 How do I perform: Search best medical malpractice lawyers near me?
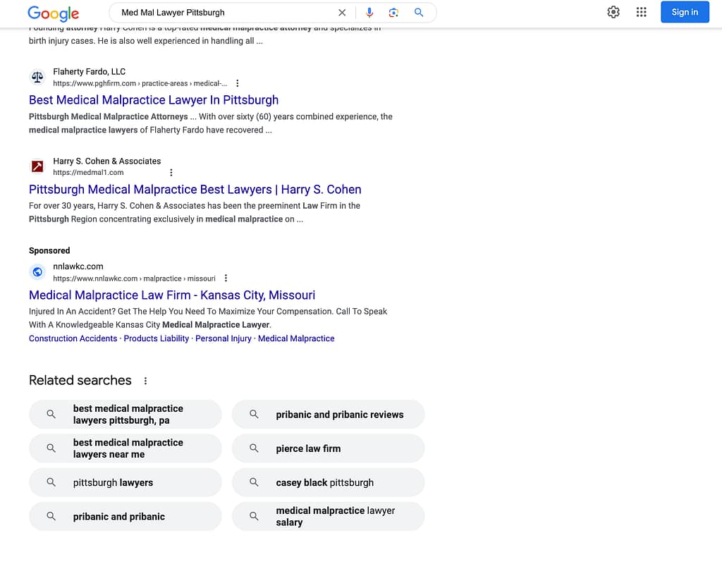126,448
